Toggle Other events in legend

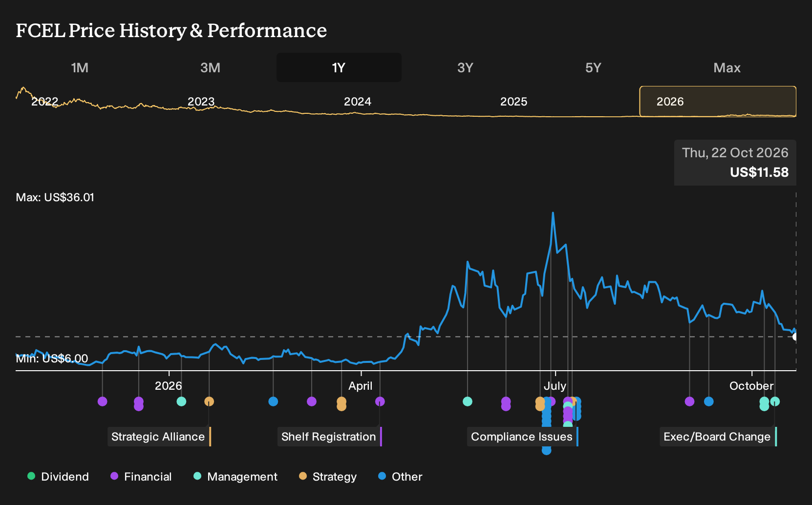(400, 477)
